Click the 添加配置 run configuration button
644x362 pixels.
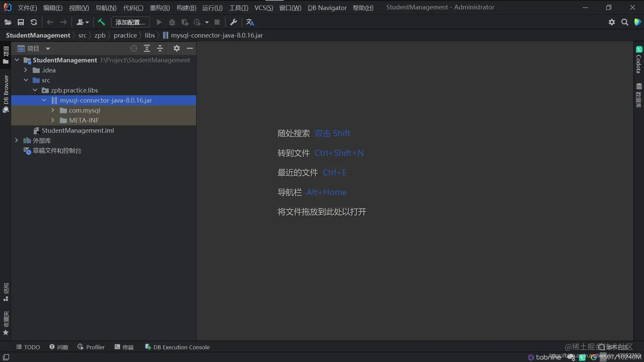coord(130,22)
